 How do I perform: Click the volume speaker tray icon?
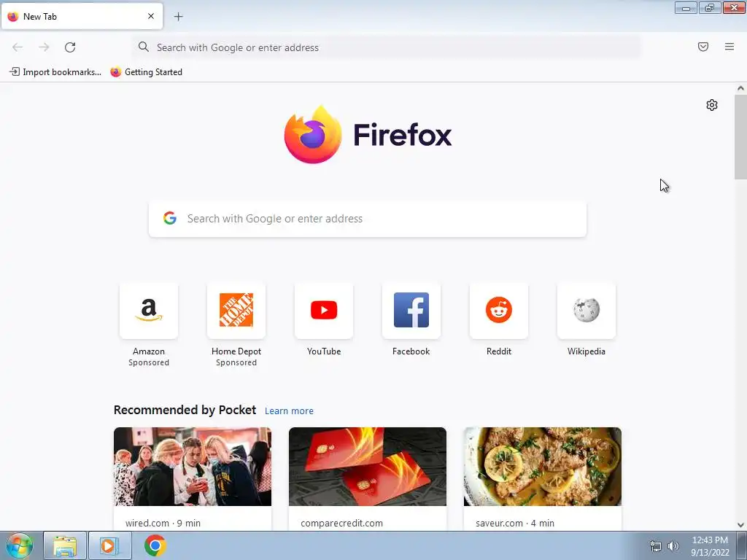pos(673,546)
